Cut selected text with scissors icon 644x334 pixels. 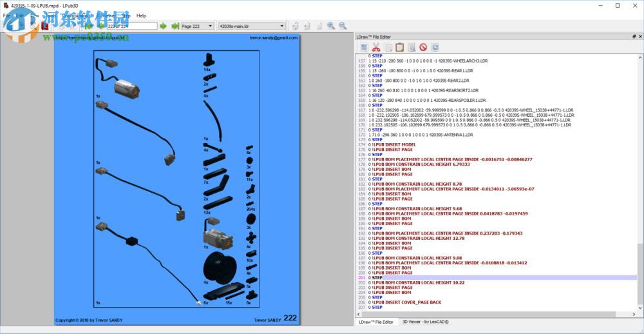tap(376, 47)
